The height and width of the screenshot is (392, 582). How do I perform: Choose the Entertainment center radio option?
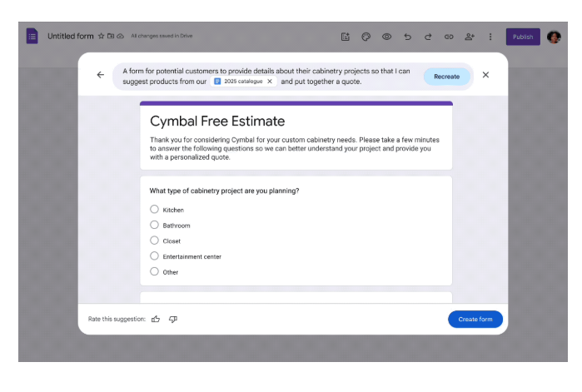(x=154, y=256)
